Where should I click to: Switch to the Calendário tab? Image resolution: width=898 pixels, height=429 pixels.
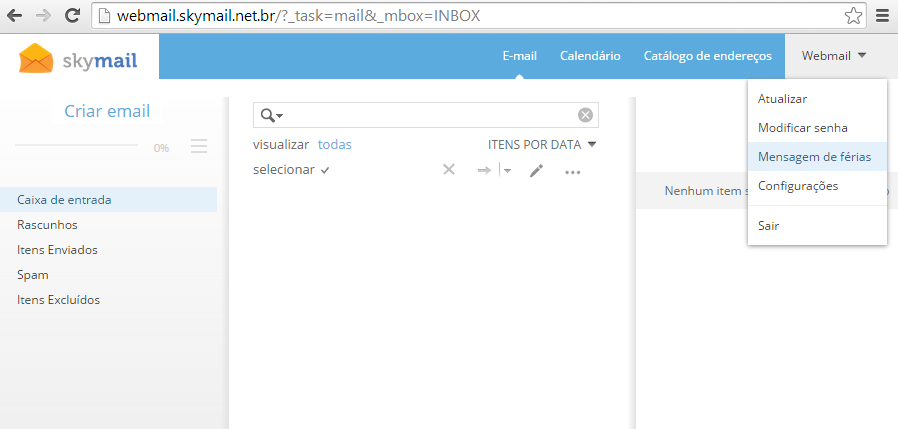590,56
